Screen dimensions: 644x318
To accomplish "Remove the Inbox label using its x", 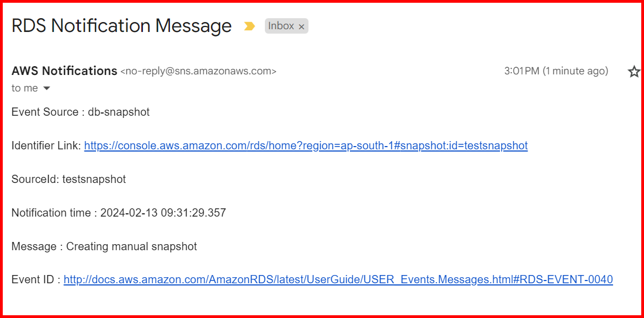I will click(301, 26).
